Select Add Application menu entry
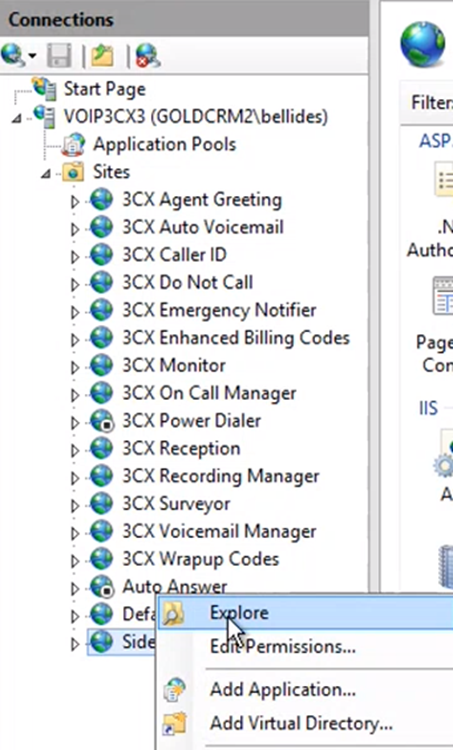Viewport: 453px width, 750px height. (x=283, y=689)
